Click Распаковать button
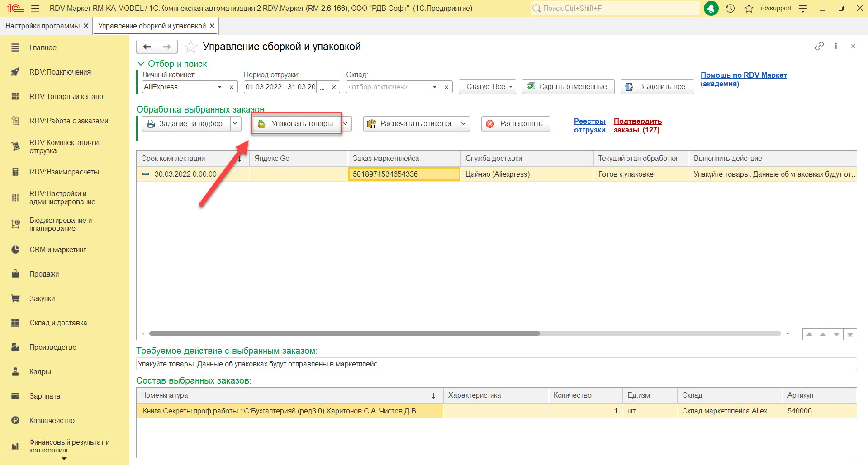 pyautogui.click(x=516, y=124)
